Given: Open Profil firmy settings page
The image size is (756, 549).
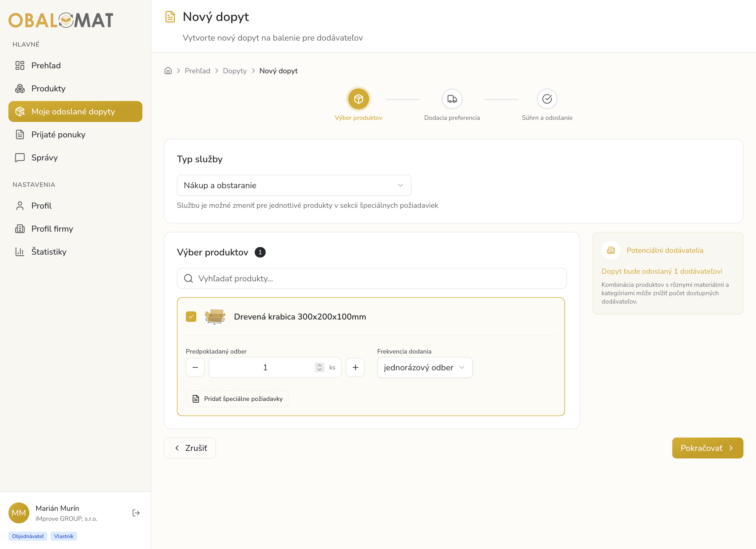Looking at the screenshot, I should pyautogui.click(x=52, y=228).
